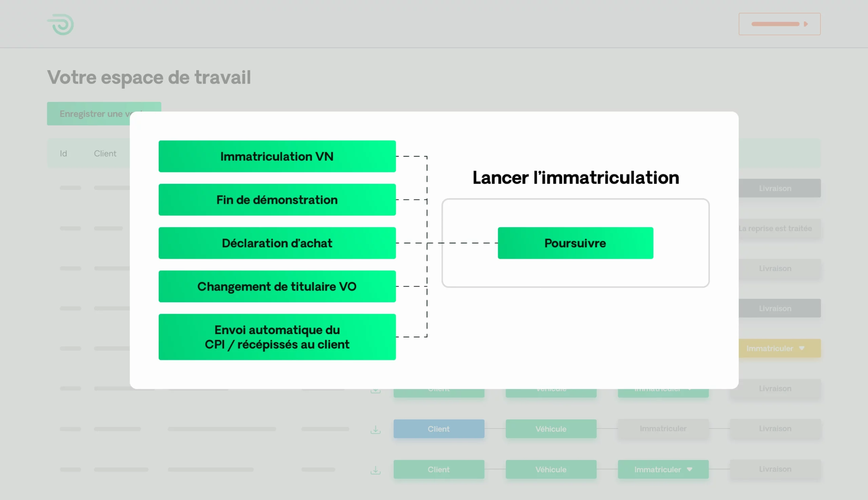The width and height of the screenshot is (868, 500).
Task: Select Déclaration d'achat option
Action: [277, 243]
